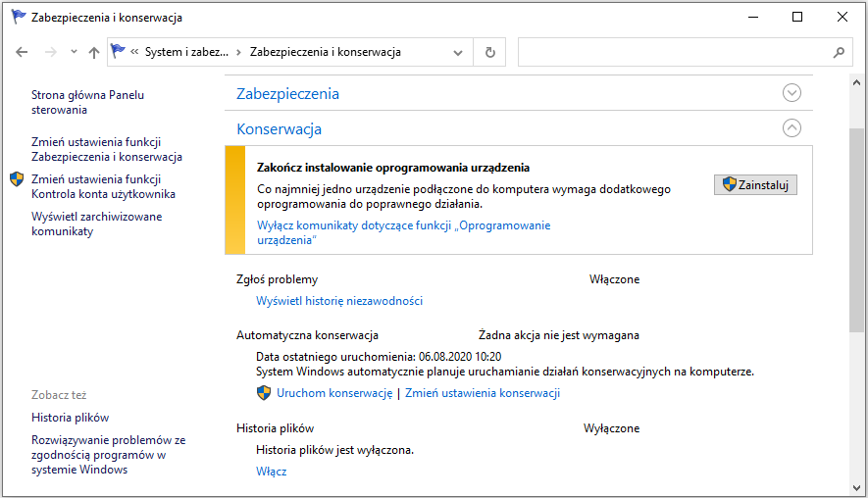Click the Zabezpieczenia heading

(x=287, y=93)
